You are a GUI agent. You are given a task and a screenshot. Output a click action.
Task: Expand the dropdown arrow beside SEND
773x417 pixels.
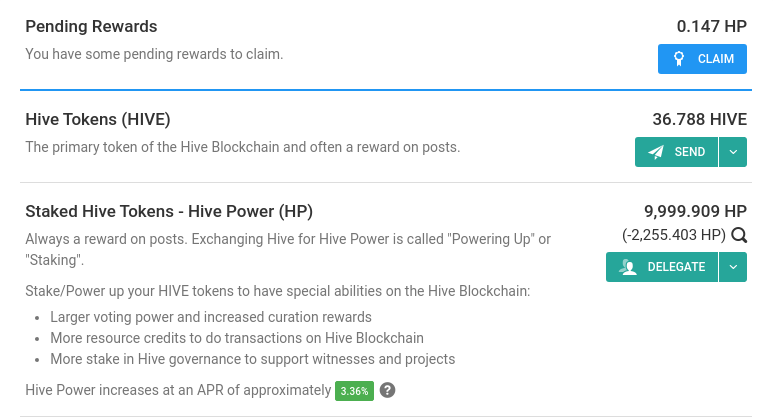pos(733,152)
